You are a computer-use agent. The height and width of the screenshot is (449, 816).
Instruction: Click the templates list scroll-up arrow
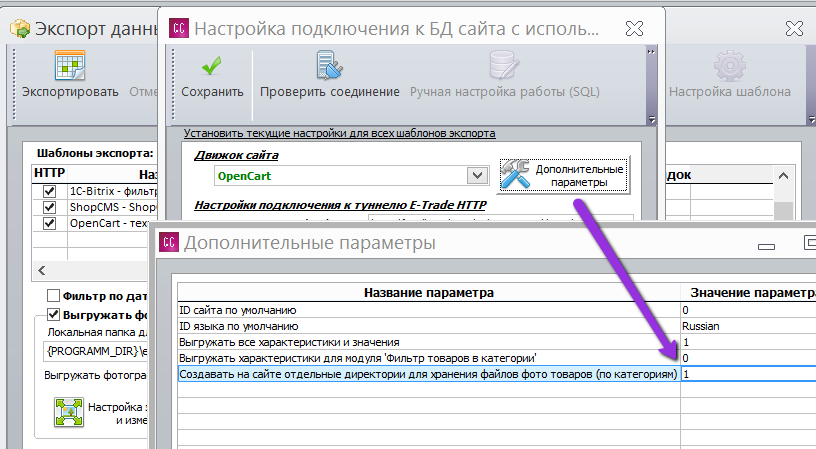pyautogui.click(x=783, y=176)
